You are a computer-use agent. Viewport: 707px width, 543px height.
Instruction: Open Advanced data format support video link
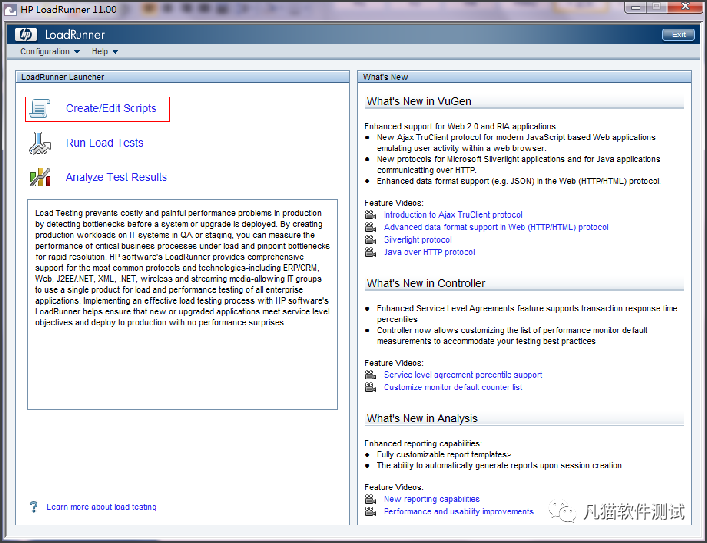coord(496,227)
